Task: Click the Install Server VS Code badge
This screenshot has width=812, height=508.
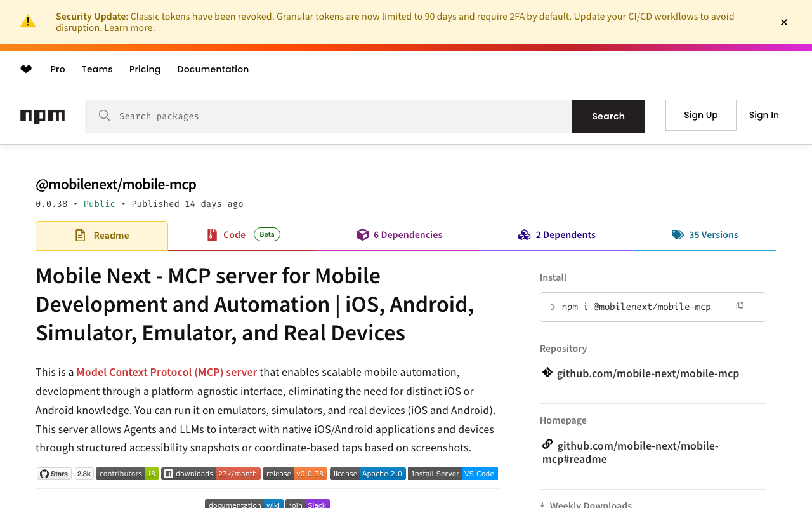Action: (452, 474)
